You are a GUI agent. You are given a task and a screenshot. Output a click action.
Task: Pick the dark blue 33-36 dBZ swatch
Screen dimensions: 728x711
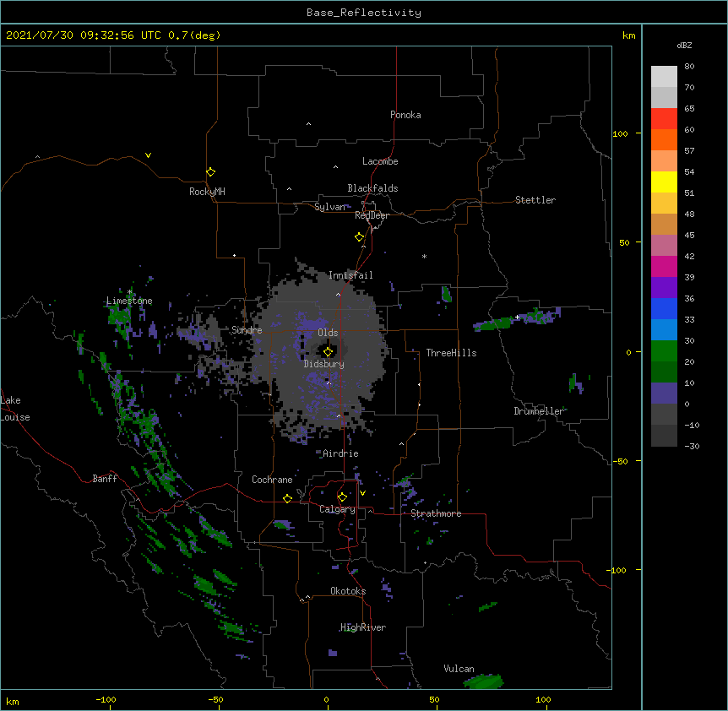664,308
